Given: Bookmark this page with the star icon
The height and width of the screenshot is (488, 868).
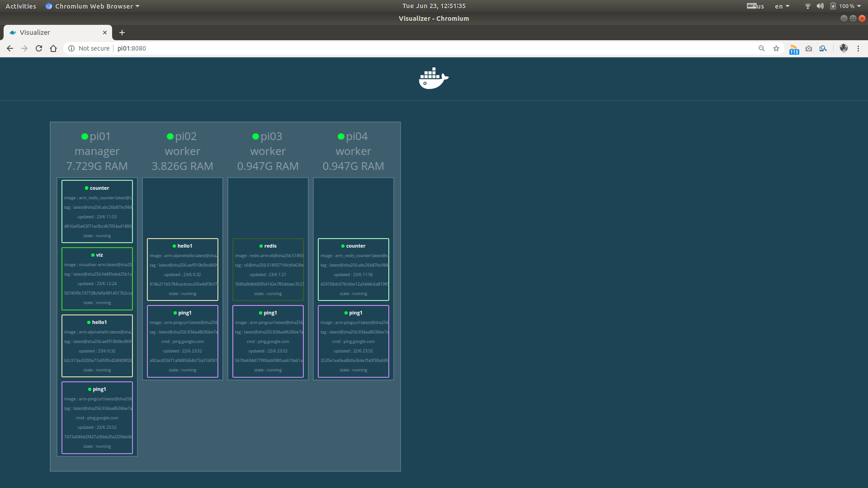Looking at the screenshot, I should [x=776, y=48].
